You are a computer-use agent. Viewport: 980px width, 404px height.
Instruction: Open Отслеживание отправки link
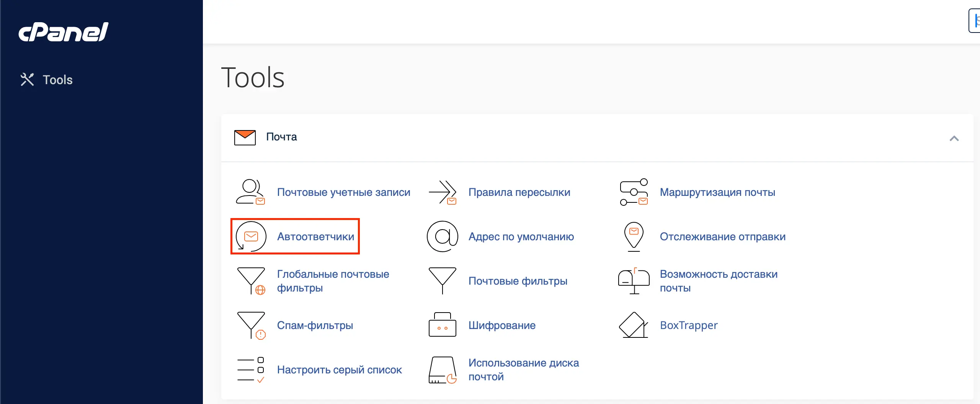pyautogui.click(x=723, y=236)
